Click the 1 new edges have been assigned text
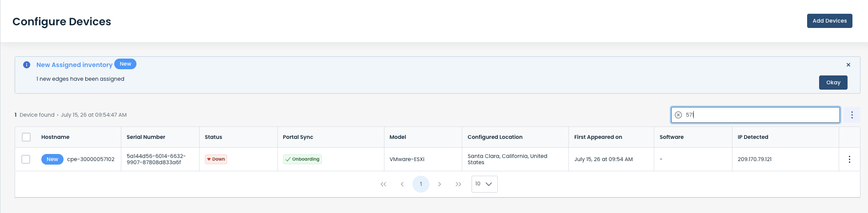The height and width of the screenshot is (213, 868). point(80,79)
